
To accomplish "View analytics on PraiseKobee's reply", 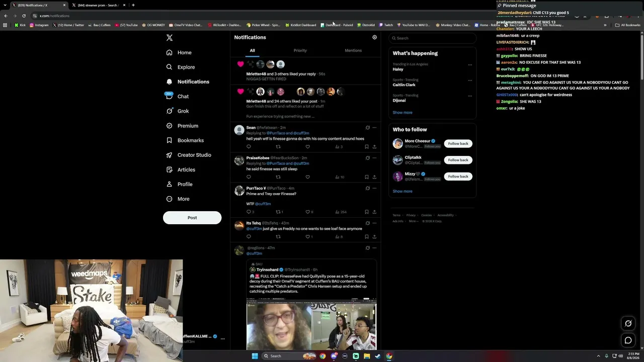I will click(340, 177).
